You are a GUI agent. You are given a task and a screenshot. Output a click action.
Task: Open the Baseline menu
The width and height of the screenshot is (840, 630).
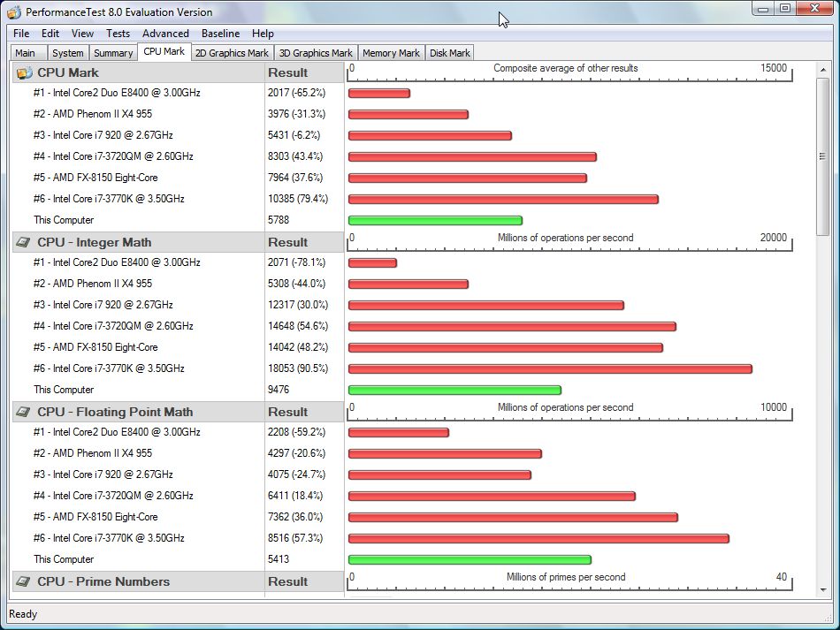coord(221,34)
